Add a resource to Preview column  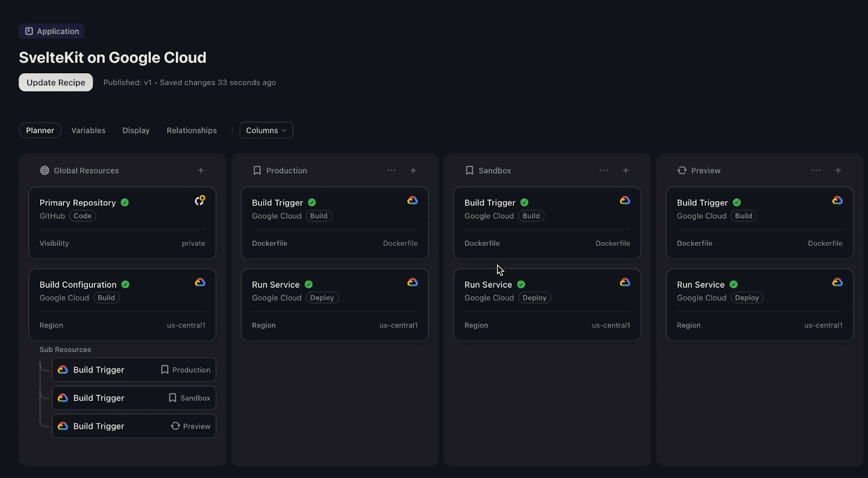838,170
